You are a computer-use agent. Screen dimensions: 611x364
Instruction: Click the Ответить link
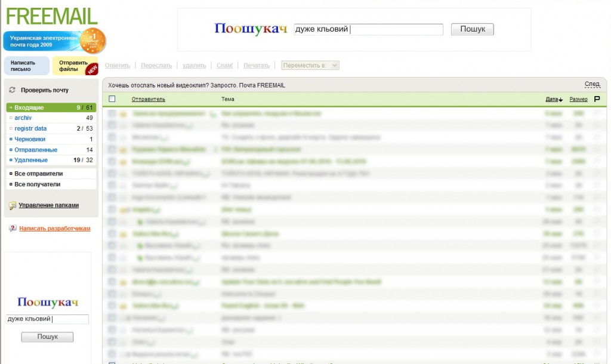tap(118, 66)
